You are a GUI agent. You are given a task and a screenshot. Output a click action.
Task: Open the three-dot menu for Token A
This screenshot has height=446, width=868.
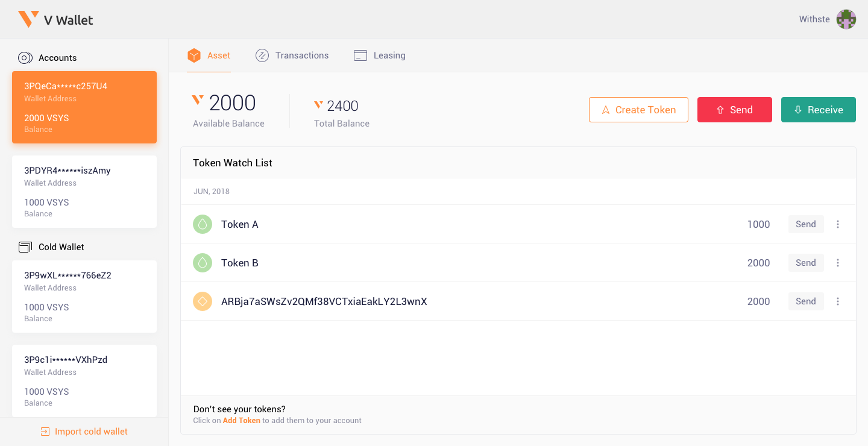tap(838, 224)
